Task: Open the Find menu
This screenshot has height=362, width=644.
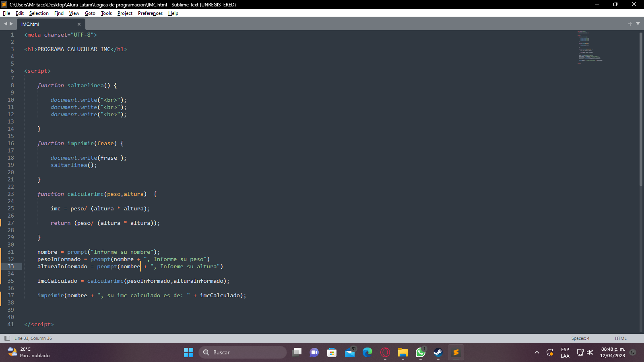Action: click(x=59, y=13)
